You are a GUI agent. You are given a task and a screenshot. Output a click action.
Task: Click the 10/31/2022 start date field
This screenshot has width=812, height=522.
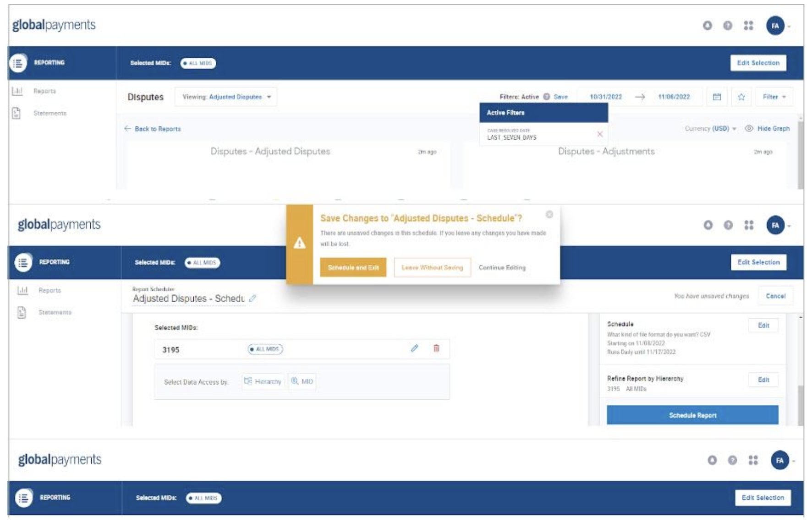(605, 97)
